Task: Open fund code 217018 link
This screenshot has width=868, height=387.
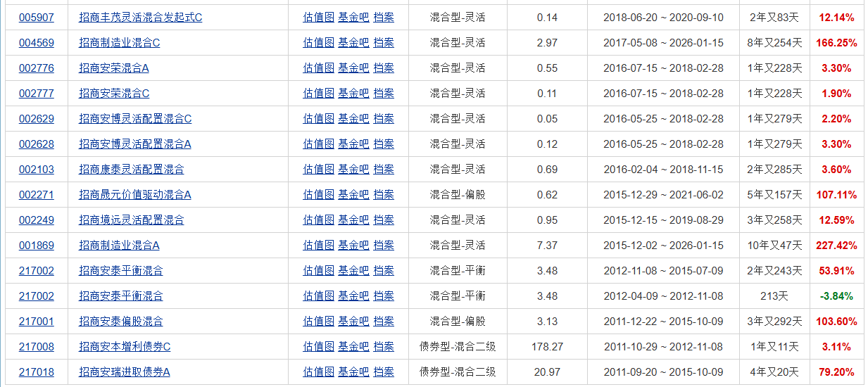Action: tap(36, 372)
